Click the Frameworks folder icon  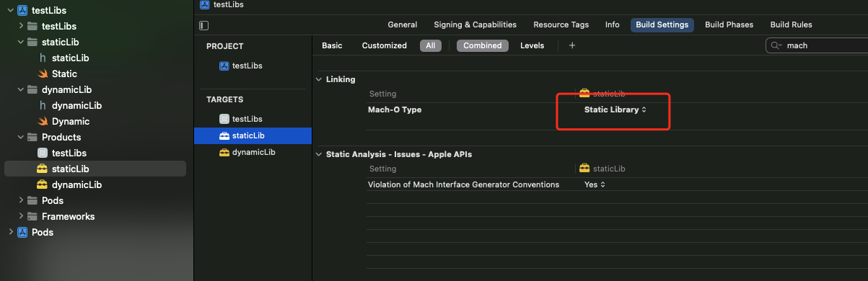[x=32, y=216]
